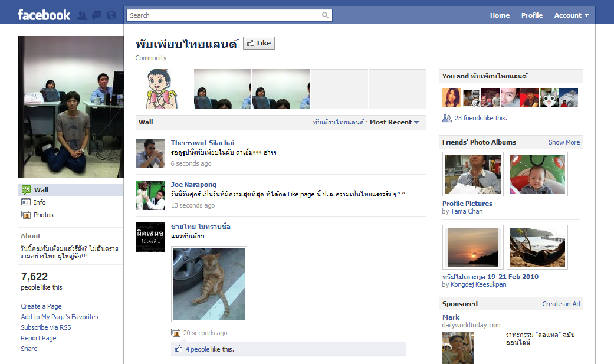Screen dimensions: 614x364
Task: Click the search magnifier button
Action: tap(326, 15)
